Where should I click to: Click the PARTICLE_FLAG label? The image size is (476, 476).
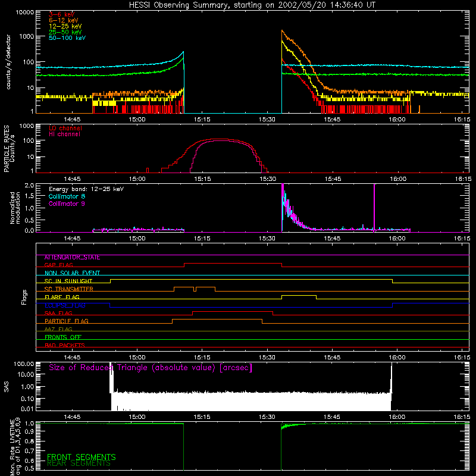67,321
